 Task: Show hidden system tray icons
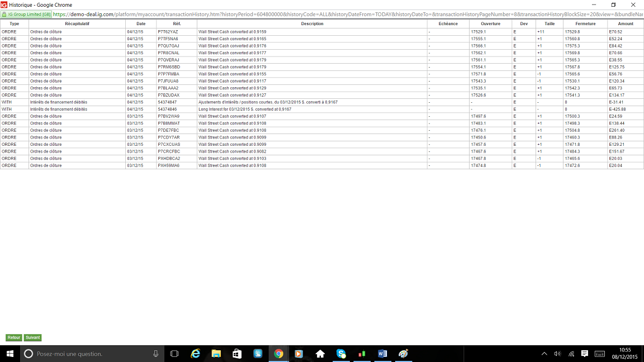pyautogui.click(x=544, y=354)
